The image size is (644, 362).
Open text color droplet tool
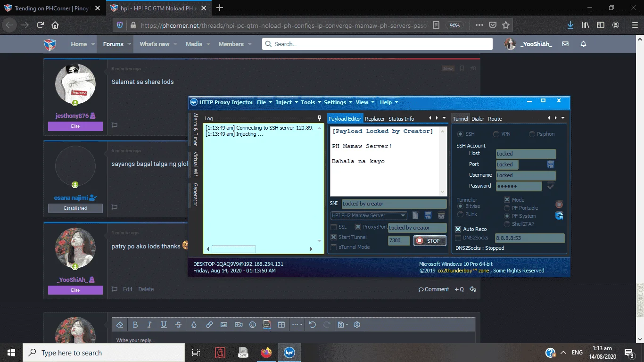(x=194, y=324)
